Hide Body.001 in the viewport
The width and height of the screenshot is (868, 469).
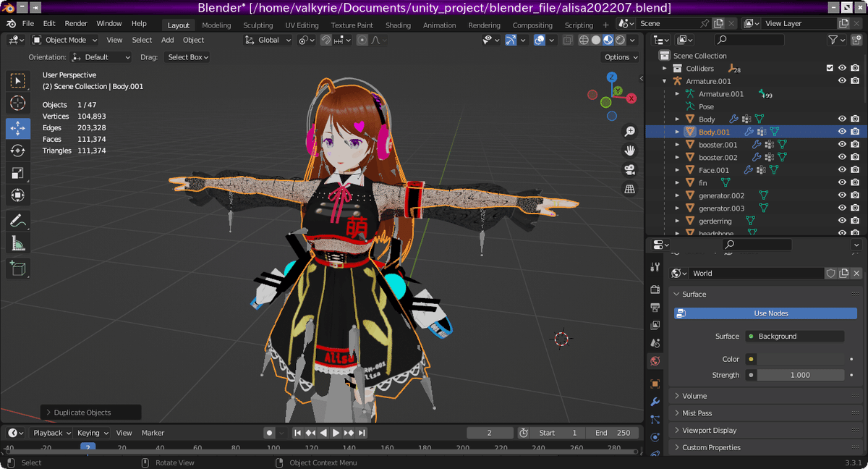tap(841, 131)
